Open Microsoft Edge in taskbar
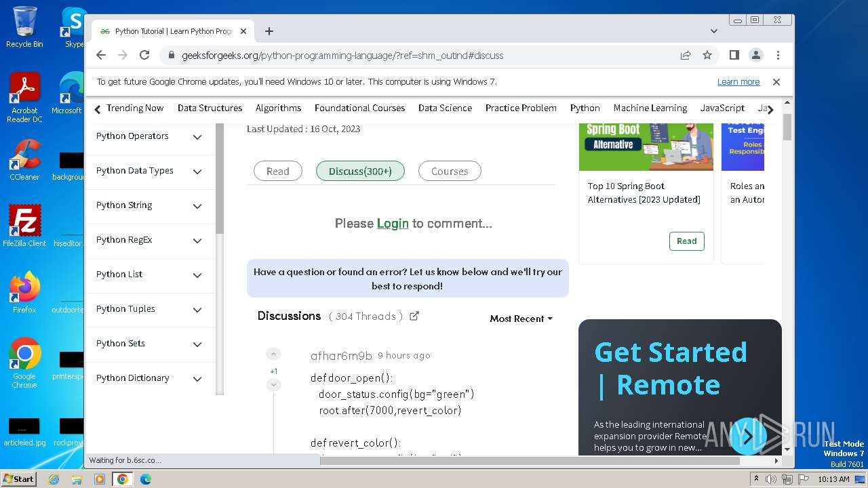This screenshot has height=488, width=868. point(145,479)
